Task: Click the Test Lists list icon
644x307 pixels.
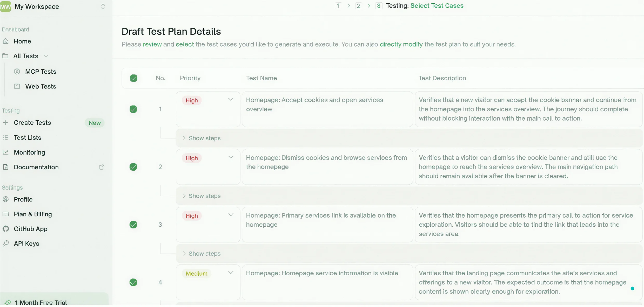Action: click(x=5, y=137)
